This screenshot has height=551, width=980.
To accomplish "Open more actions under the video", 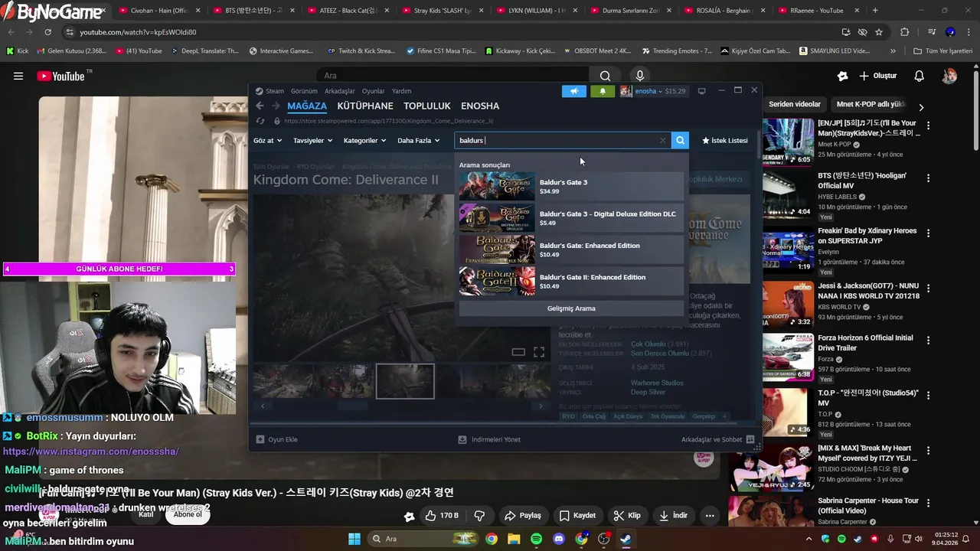I will point(710,516).
